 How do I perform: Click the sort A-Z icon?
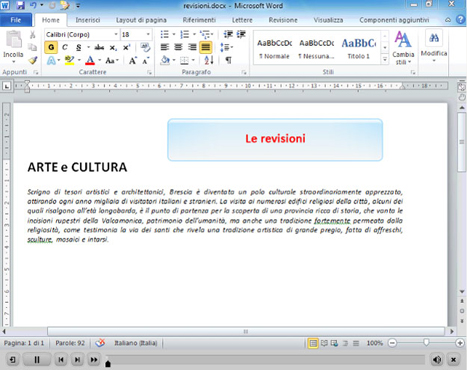tap(209, 60)
